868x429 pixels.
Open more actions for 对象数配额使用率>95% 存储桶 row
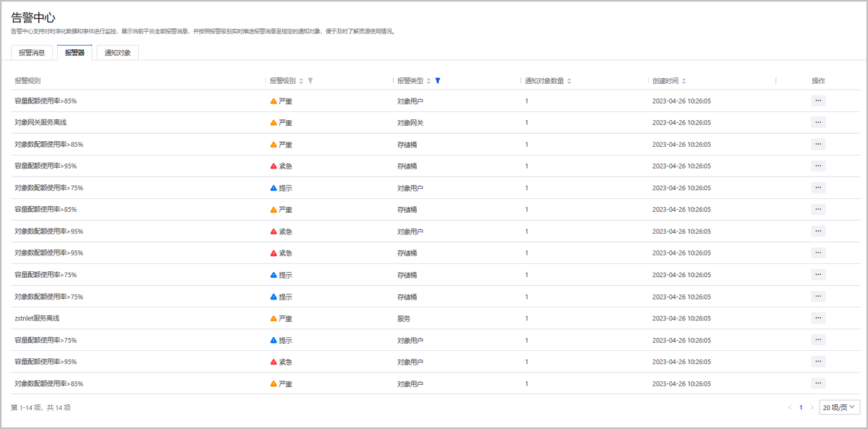tap(818, 253)
